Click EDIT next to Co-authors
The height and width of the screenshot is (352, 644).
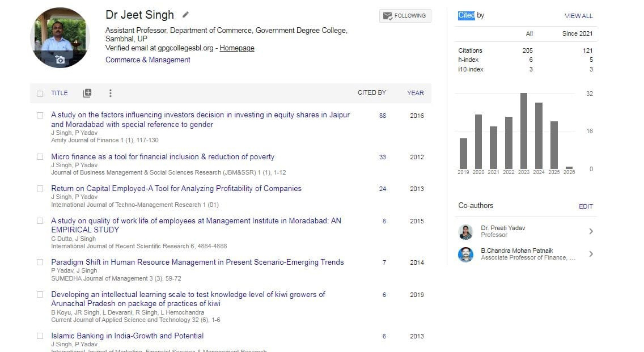tap(586, 206)
